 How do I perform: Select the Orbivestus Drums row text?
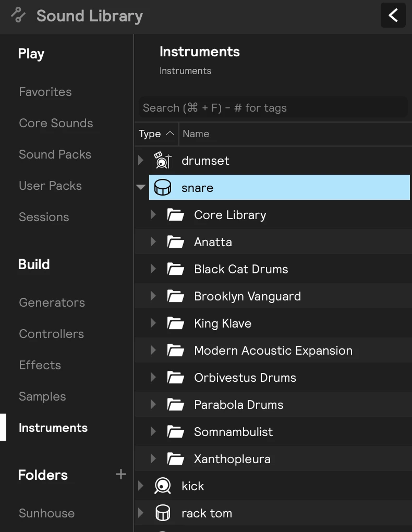(x=245, y=378)
